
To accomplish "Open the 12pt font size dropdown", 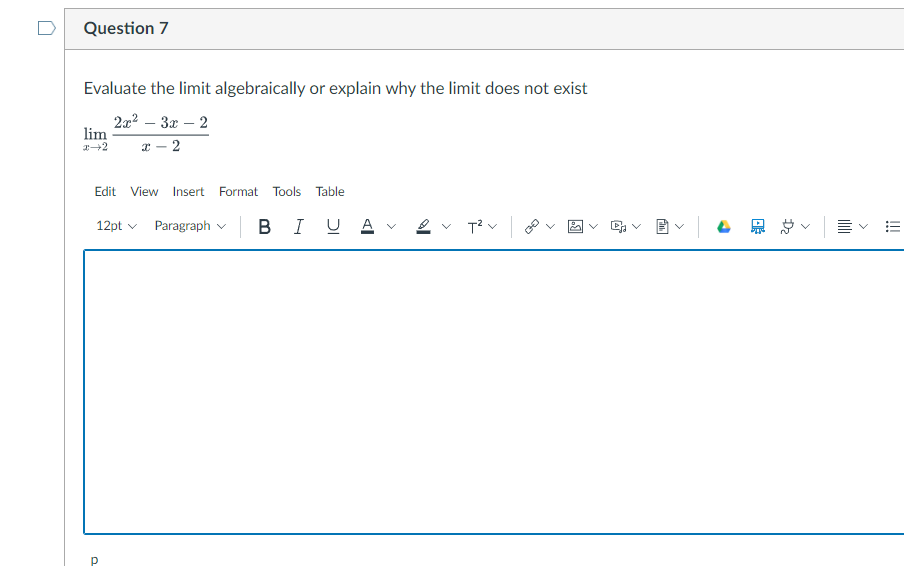I will (x=116, y=226).
